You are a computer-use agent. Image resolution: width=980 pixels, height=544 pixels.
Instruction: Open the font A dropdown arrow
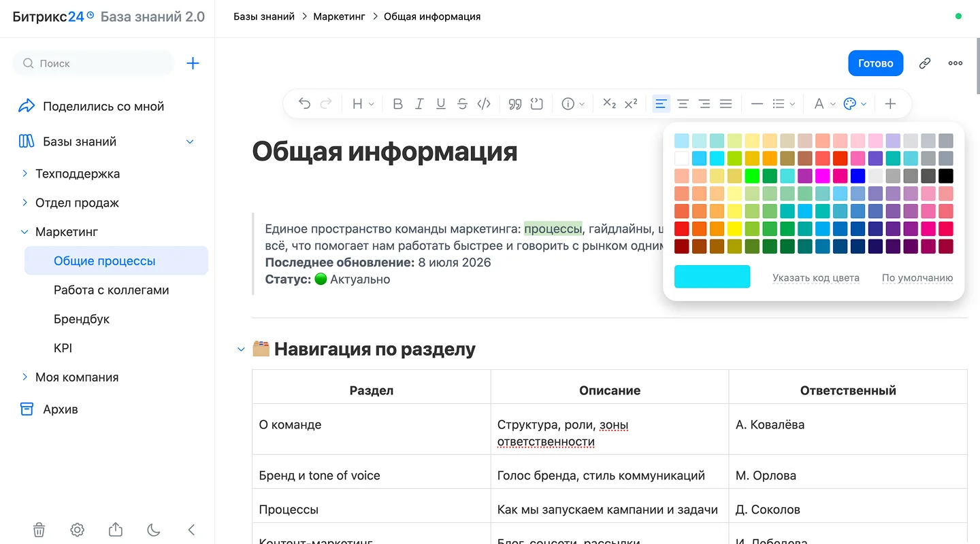[833, 104]
